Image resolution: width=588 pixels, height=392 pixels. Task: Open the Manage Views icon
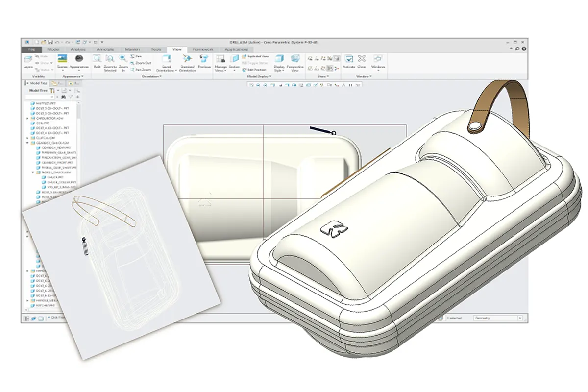(220, 59)
